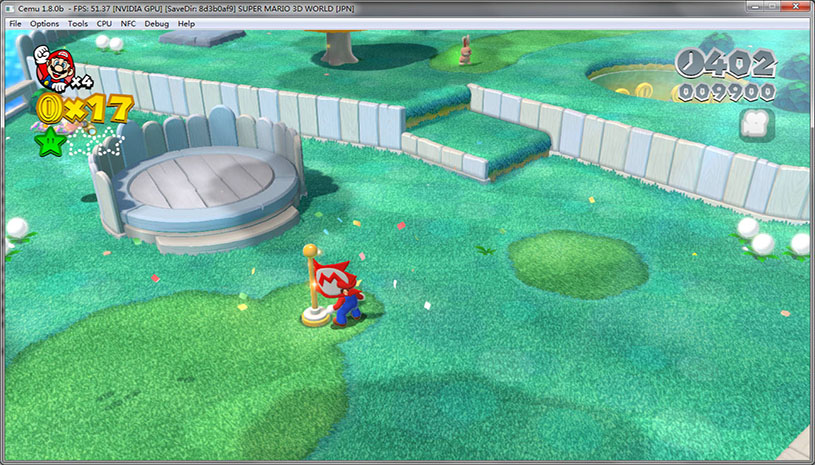Open the Tools menu

(x=77, y=23)
